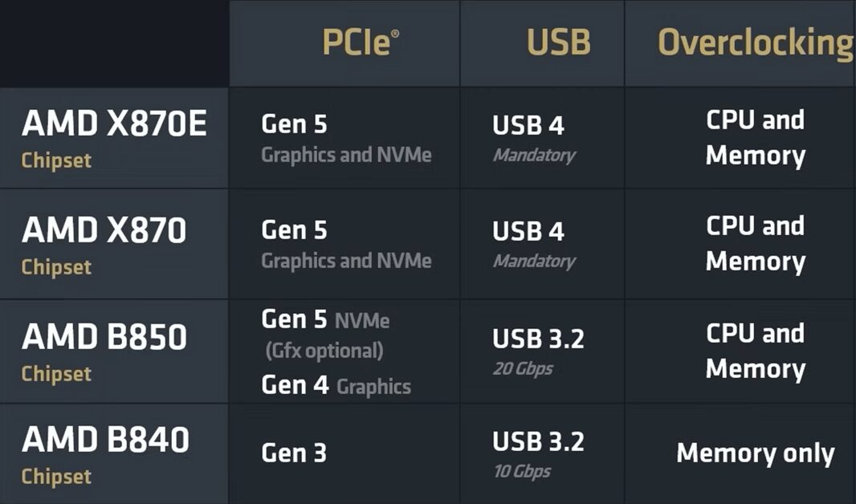
Task: Select Gen 5 PCIe cell for X870
Action: click(x=345, y=243)
